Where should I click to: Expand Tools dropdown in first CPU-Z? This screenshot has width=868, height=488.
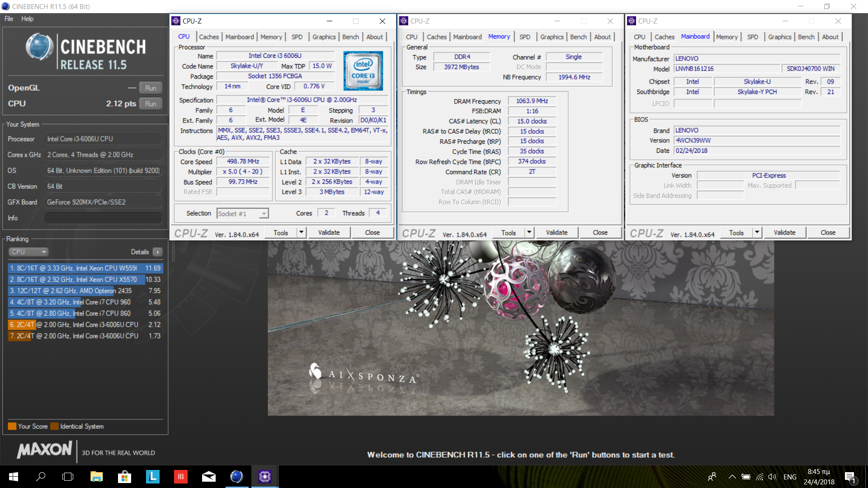coord(302,233)
